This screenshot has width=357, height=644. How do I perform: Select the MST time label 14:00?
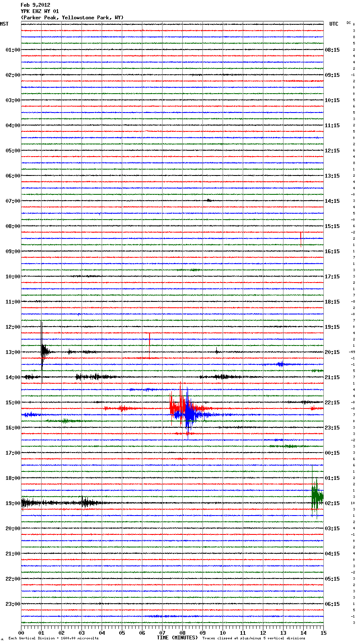tap(13, 377)
